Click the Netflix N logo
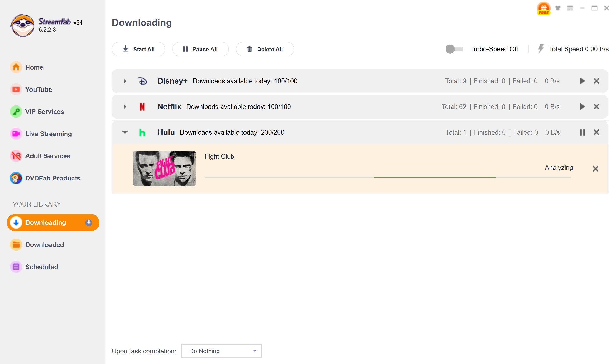 point(142,107)
